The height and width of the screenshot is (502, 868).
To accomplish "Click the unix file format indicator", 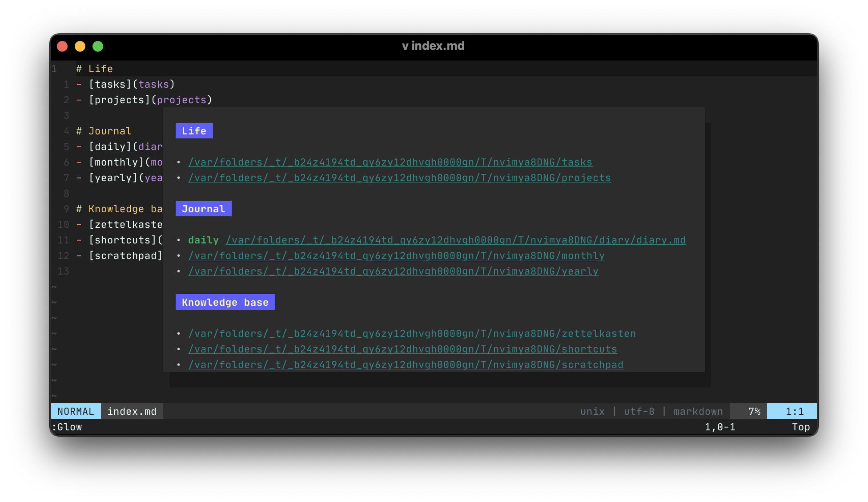I will [592, 411].
